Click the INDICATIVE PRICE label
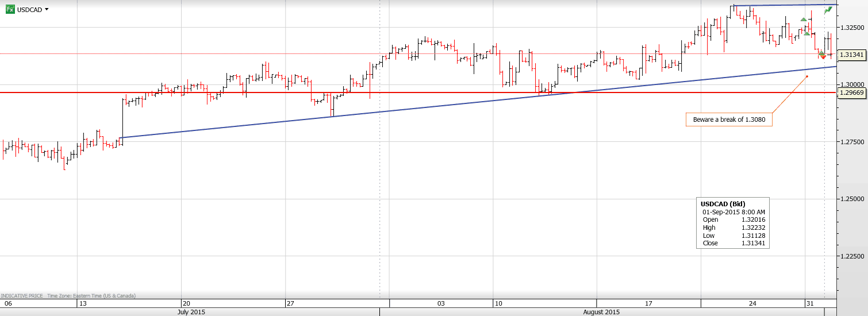Viewport: 868px width, 316px height. coord(22,295)
